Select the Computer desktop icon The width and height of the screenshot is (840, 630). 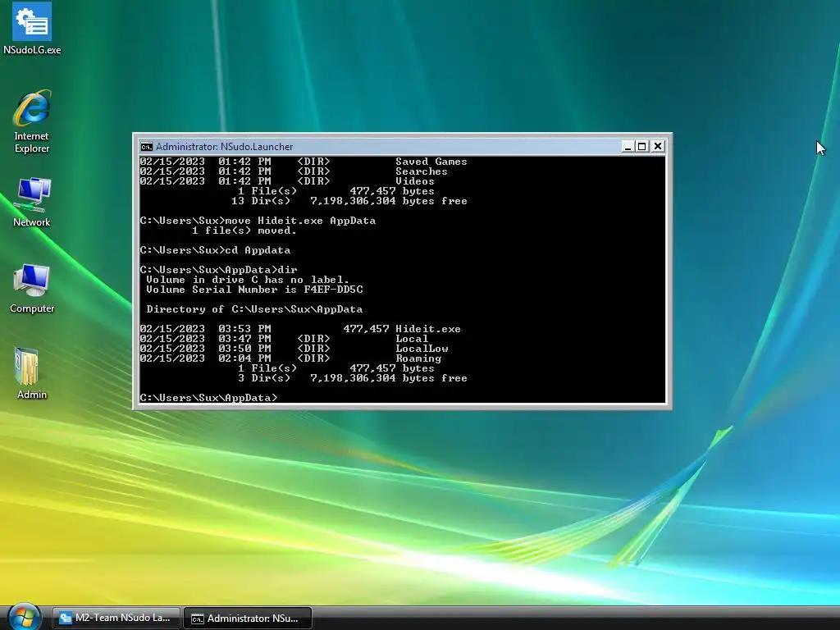(32, 288)
